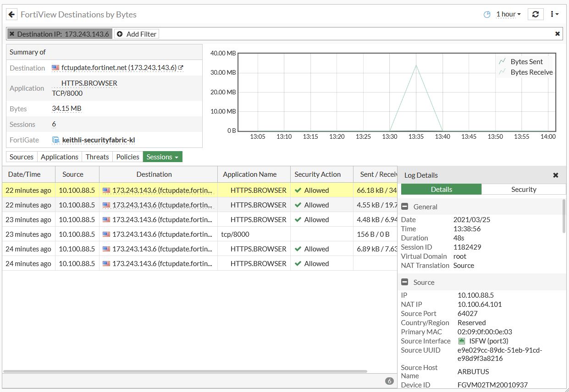Screen dimensions: 569x392
Task: Clear all filters with the filter bar X
Action: click(557, 34)
